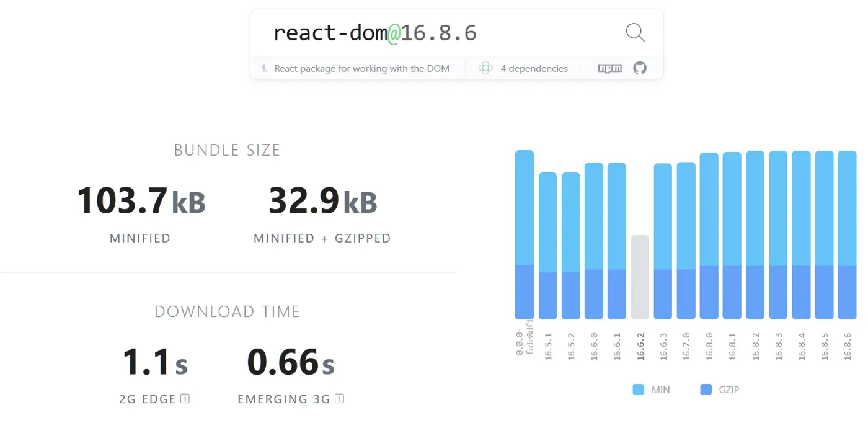
Task: Click the 32.9 kB gzipped size value
Action: 322,202
